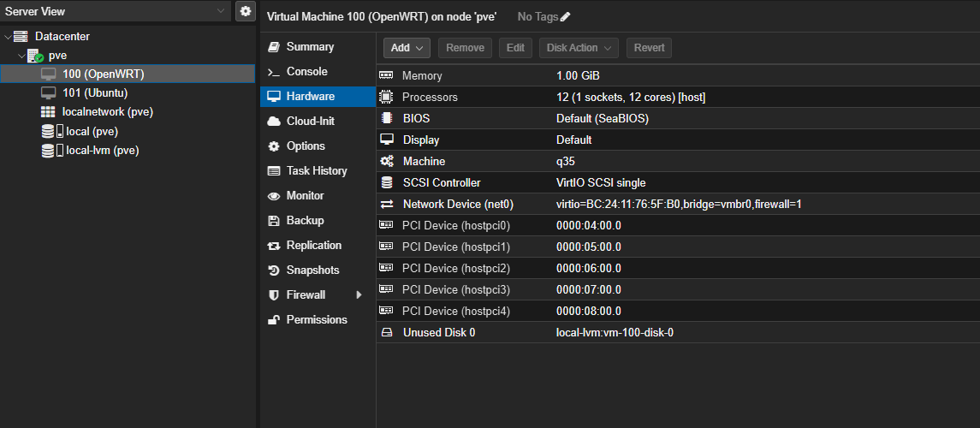Switch to the Snapshots tab

(x=312, y=270)
